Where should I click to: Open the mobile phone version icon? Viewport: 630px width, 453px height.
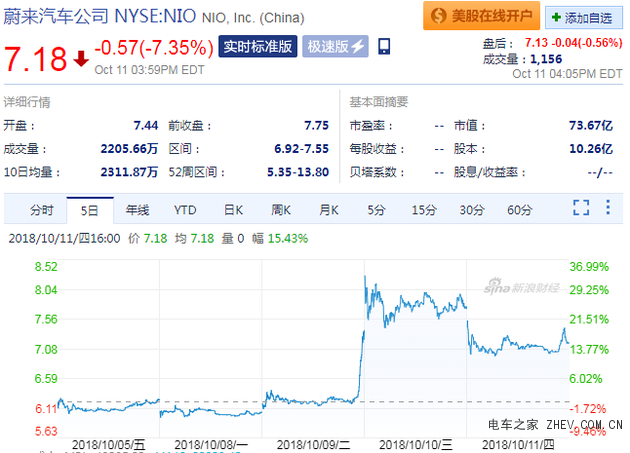pyautogui.click(x=384, y=46)
